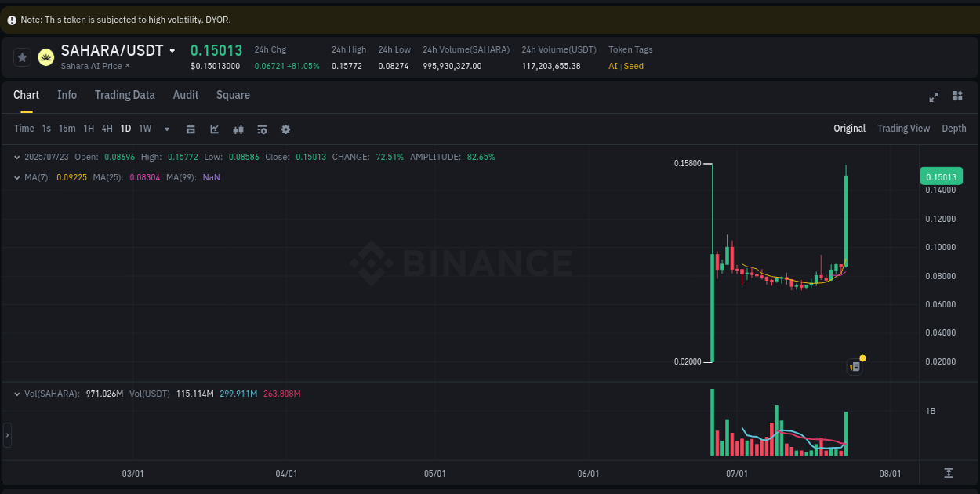The height and width of the screenshot is (494, 980).
Task: Expand chart to fullscreen via arrows icon
Action: [934, 97]
